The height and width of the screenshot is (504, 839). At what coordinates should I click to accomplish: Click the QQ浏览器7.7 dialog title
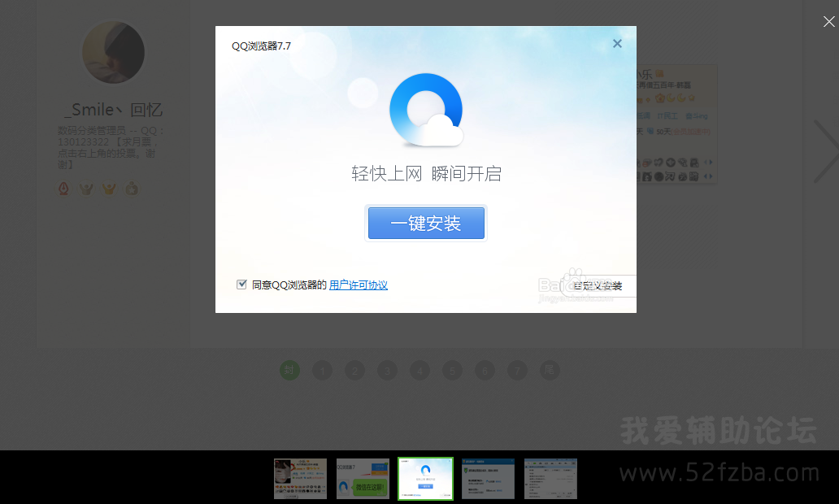click(x=261, y=46)
